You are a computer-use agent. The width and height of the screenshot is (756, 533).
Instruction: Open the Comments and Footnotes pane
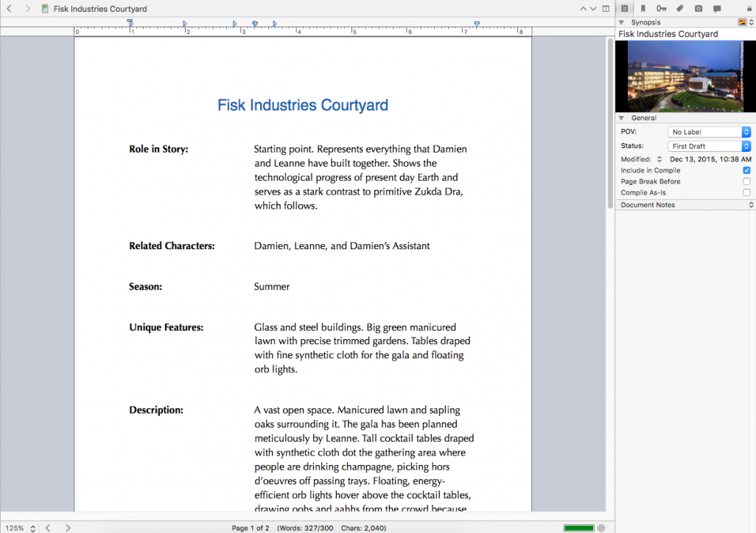[717, 9]
